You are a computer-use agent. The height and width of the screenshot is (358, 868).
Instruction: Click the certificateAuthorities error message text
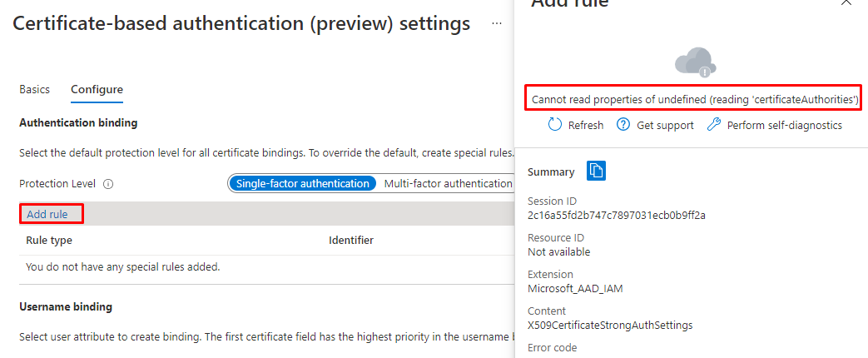pyautogui.click(x=694, y=99)
